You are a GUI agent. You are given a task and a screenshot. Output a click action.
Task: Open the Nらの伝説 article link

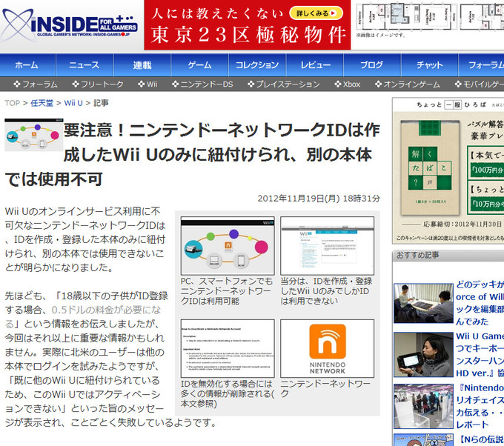point(480,439)
